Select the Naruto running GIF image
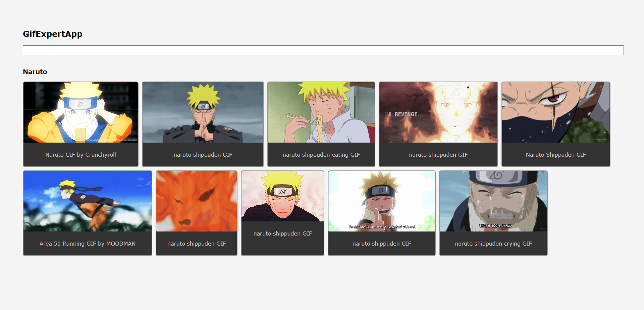This screenshot has height=310, width=644. 88,201
